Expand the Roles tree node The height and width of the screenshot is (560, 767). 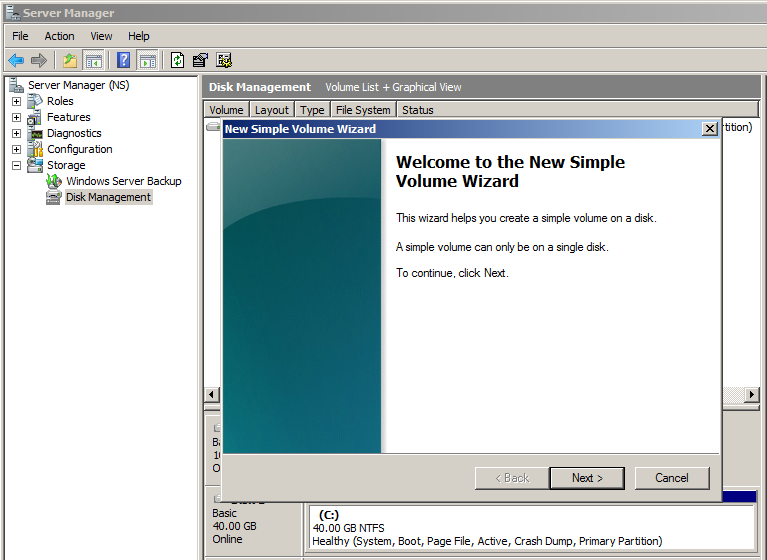[17, 101]
